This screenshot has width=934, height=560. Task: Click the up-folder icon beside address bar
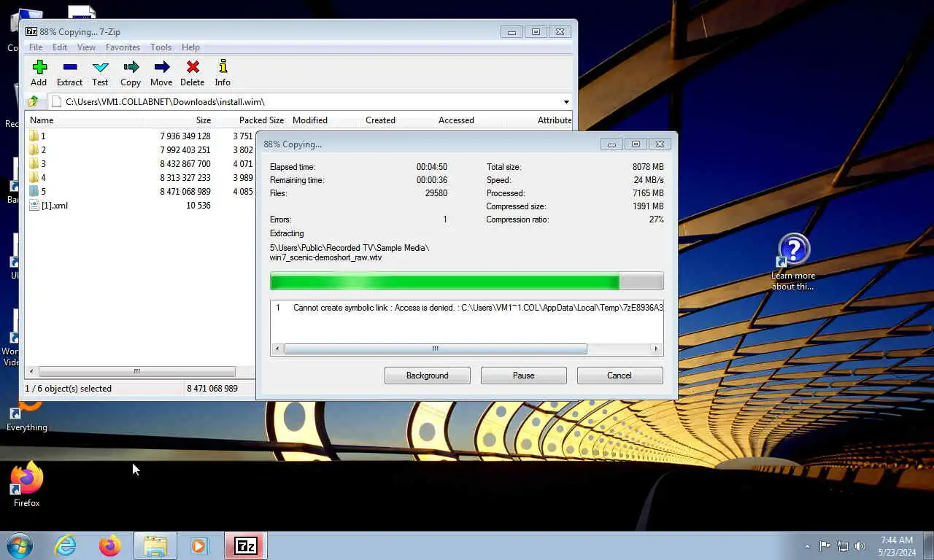[x=34, y=102]
